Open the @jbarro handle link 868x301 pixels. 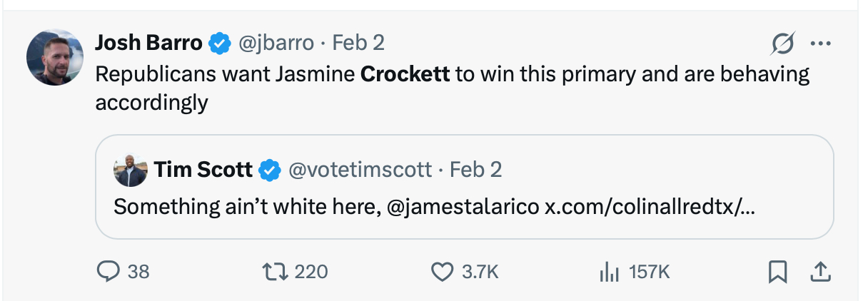(x=275, y=44)
